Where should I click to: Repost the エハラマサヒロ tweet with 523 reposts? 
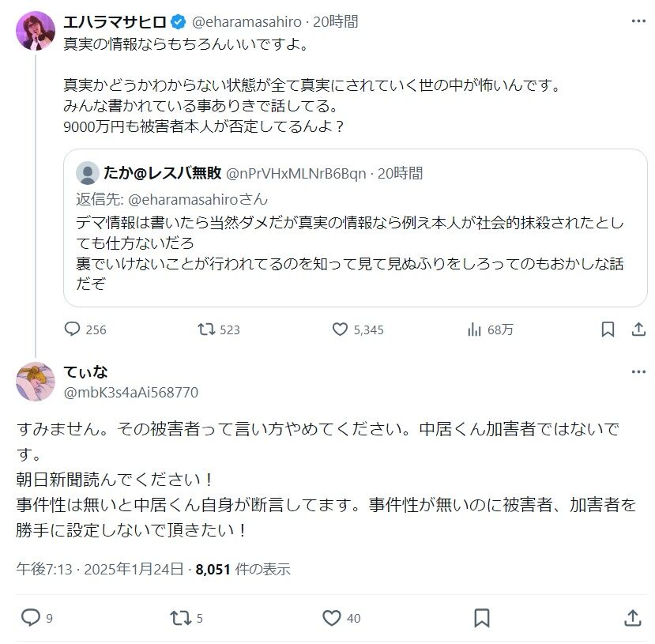pos(206,330)
